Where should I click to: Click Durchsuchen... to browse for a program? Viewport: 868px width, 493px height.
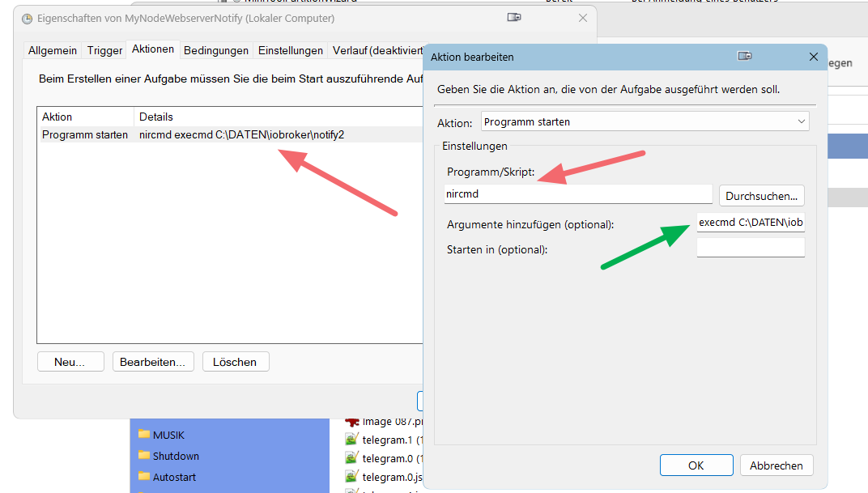tap(761, 196)
